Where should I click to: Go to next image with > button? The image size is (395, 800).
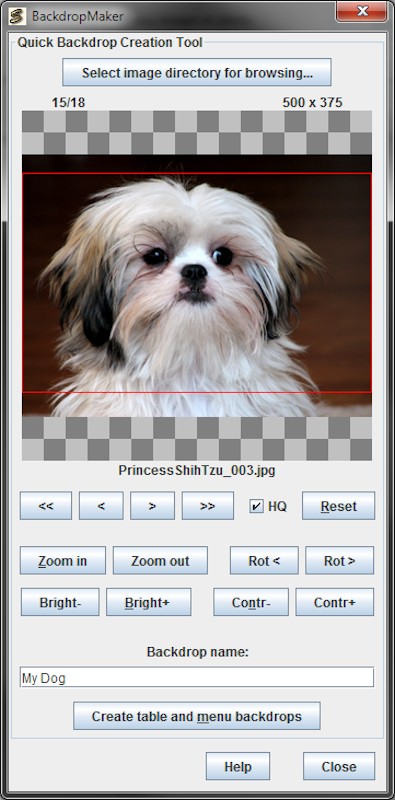(x=152, y=506)
